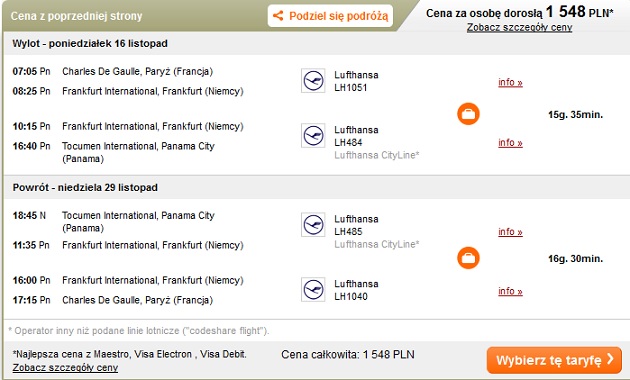This screenshot has width=630, height=380.
Task: Open info link for flight LH484
Action: pyautogui.click(x=510, y=143)
